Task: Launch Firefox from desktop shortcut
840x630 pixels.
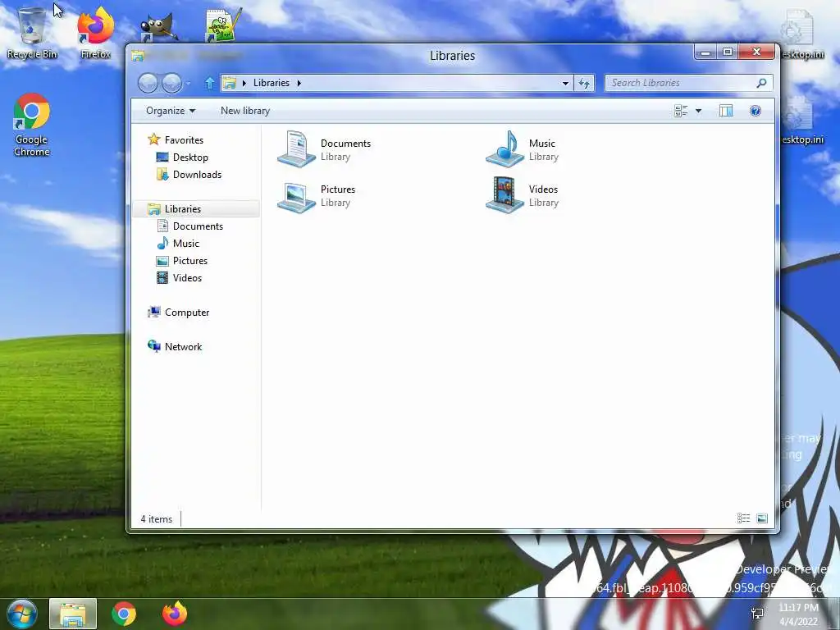Action: click(95, 32)
